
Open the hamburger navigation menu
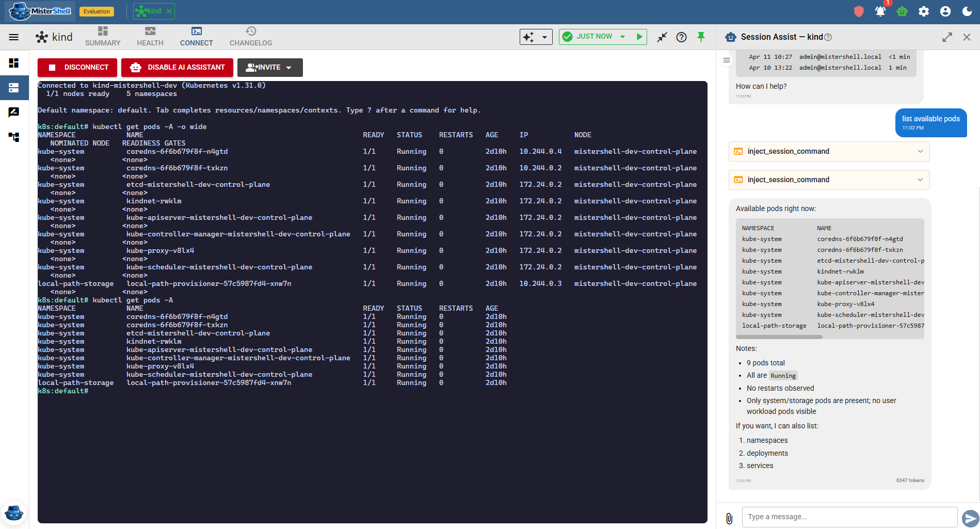14,37
